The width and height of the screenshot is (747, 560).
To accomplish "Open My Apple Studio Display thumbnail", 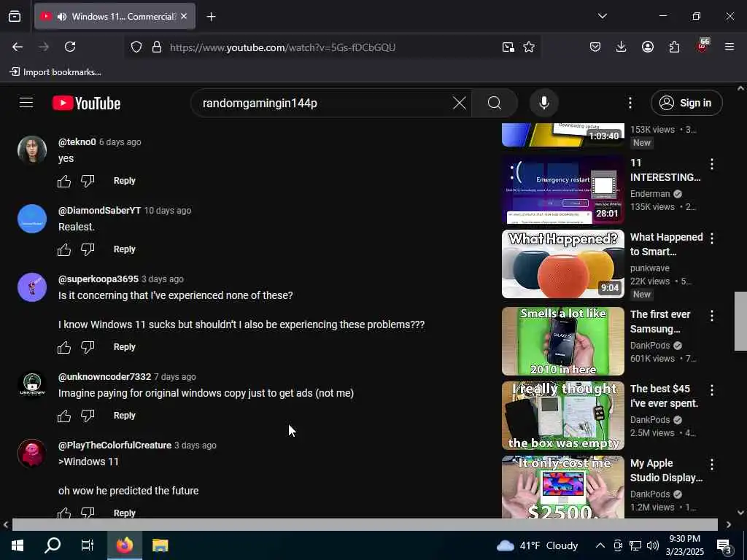I will pos(562,486).
